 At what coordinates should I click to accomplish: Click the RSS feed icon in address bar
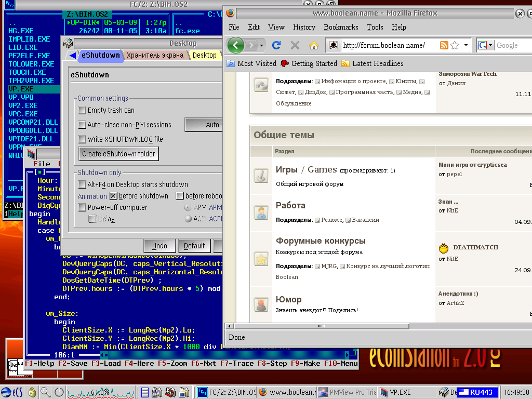click(x=444, y=46)
